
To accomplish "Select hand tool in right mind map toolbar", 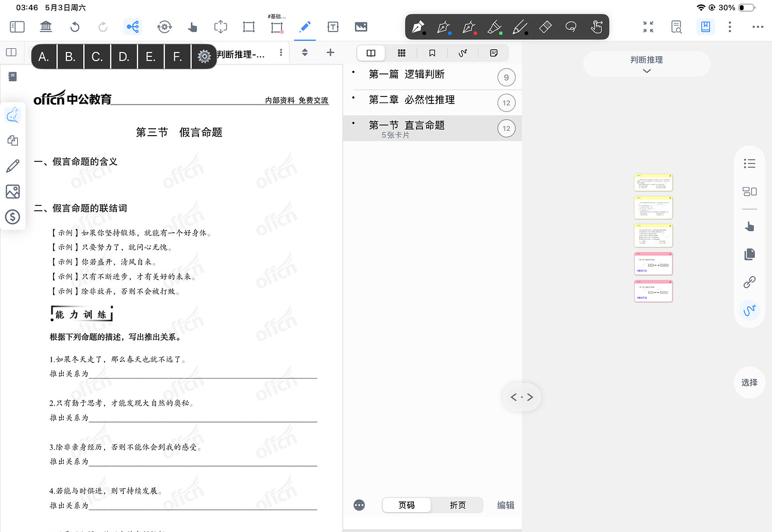I will coord(749,226).
